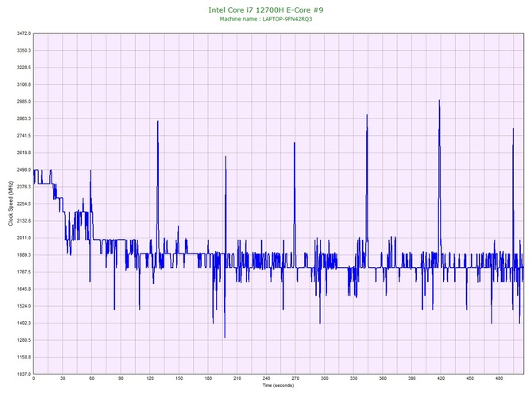Click the x-axis tick label 360
Image resolution: width=532 pixels, height=399 pixels.
[x=383, y=378]
